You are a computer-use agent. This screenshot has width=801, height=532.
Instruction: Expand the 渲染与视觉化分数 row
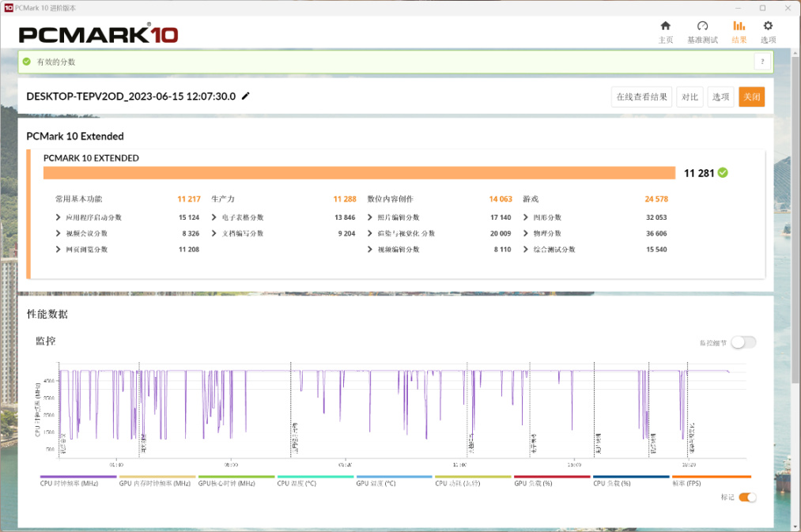click(369, 233)
